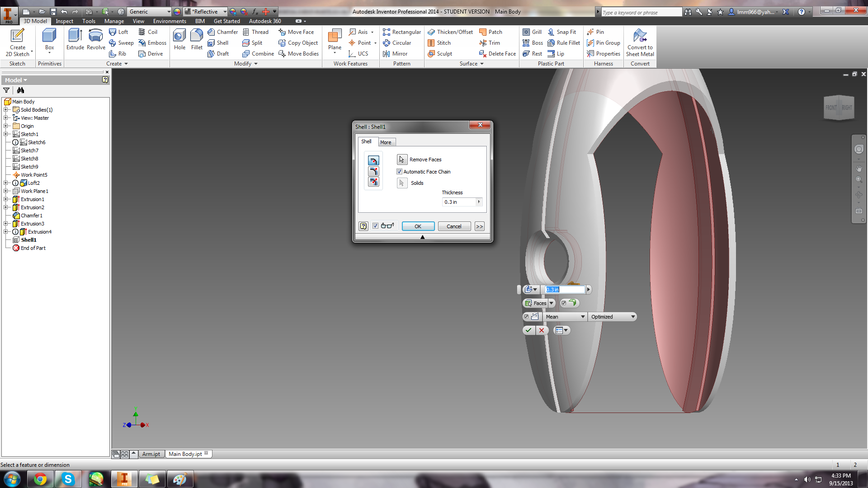The width and height of the screenshot is (868, 488).
Task: Select the Combine tool
Action: tap(258, 54)
